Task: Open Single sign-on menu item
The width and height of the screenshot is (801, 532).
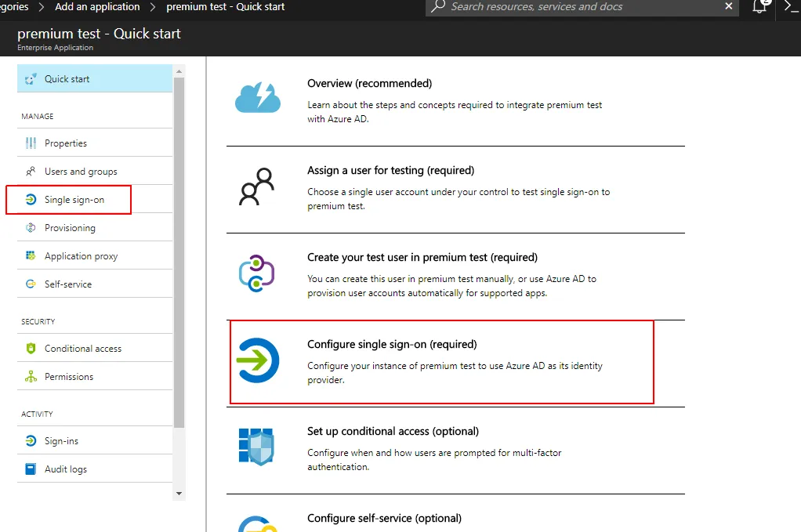Action: [95, 200]
